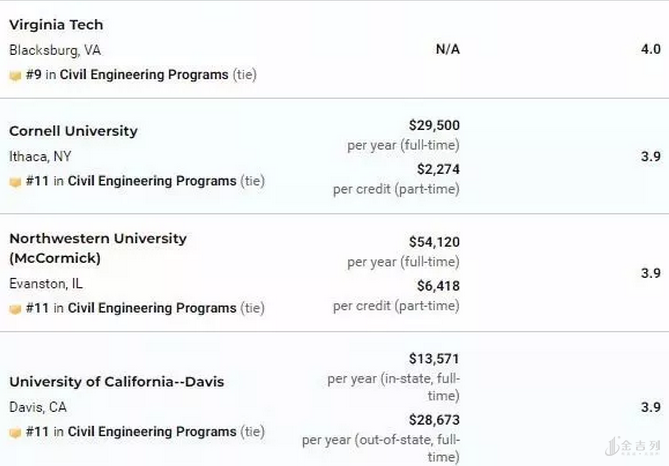
Task: Click the badge icon beside Northwestern's #11 ranking
Action: (15, 309)
